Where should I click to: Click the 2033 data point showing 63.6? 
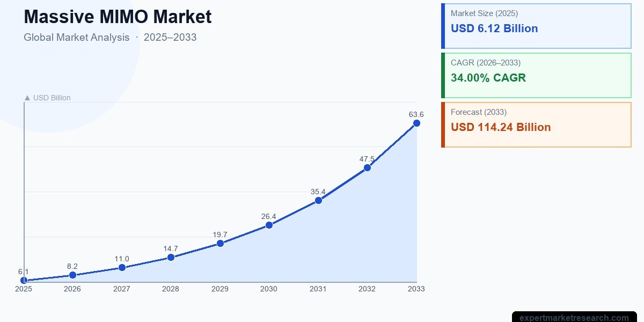pyautogui.click(x=416, y=123)
